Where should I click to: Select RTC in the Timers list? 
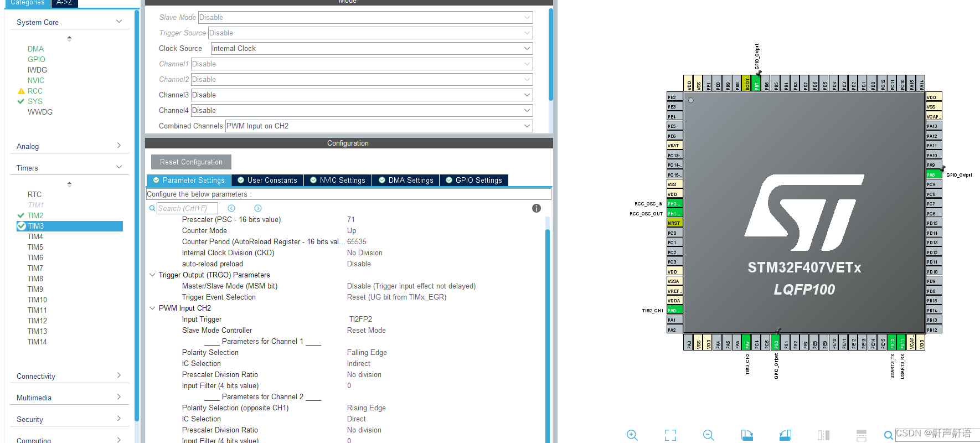[34, 194]
